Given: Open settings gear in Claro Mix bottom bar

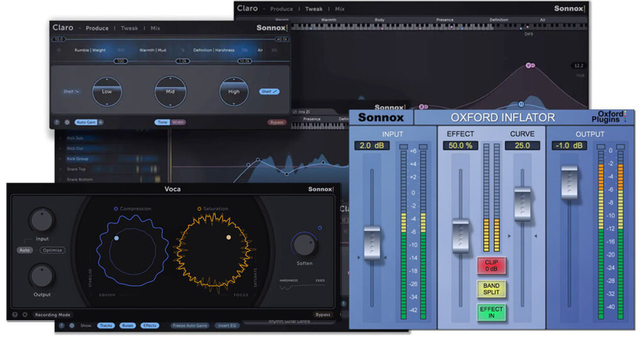Looking at the screenshot, I should pyautogui.click(x=72, y=325).
